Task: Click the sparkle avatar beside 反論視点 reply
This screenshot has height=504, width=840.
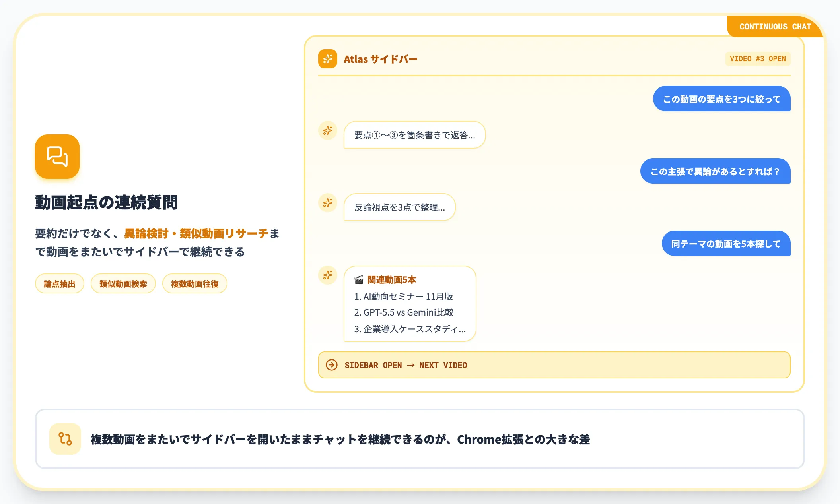Action: click(x=328, y=203)
